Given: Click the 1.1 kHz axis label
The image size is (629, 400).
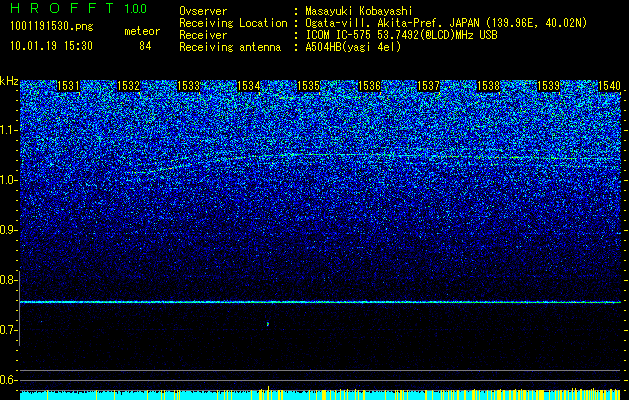Looking at the screenshot, I should (x=9, y=130).
